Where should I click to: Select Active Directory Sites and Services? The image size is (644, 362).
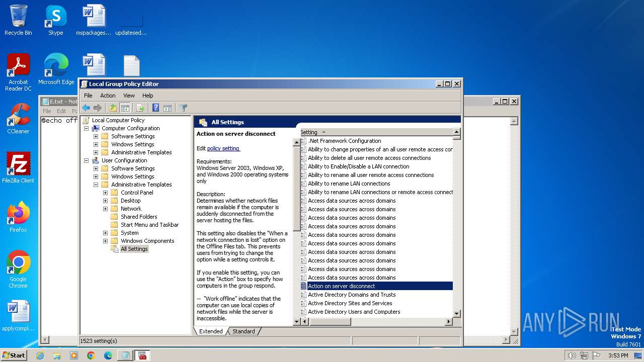tap(350, 303)
